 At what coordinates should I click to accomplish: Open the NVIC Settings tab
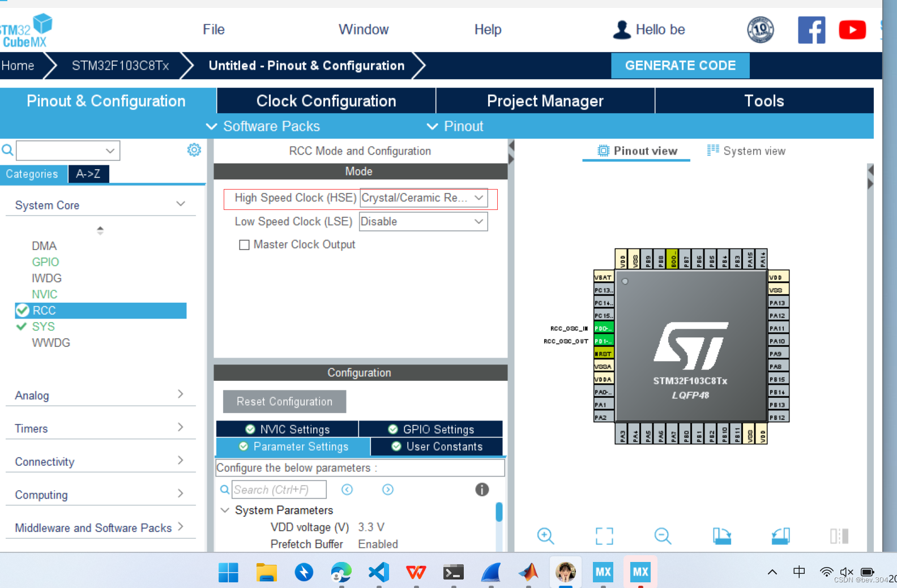pyautogui.click(x=287, y=429)
